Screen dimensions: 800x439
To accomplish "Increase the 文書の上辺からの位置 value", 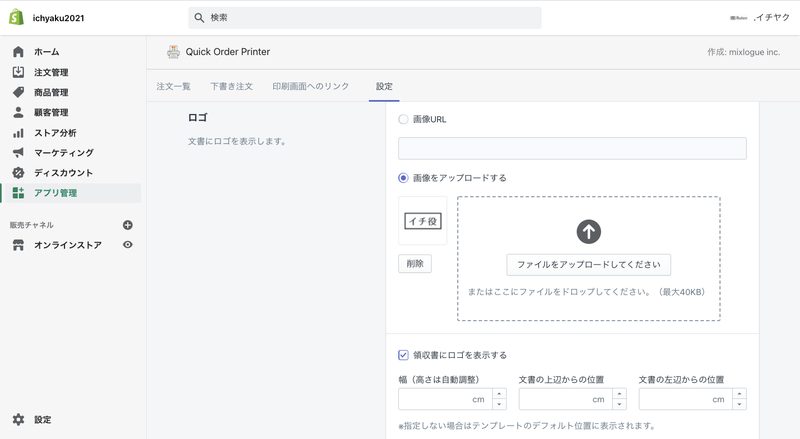I will coord(619,394).
